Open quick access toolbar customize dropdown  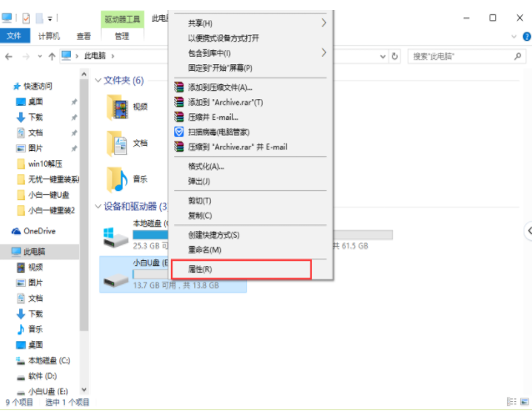click(x=50, y=18)
